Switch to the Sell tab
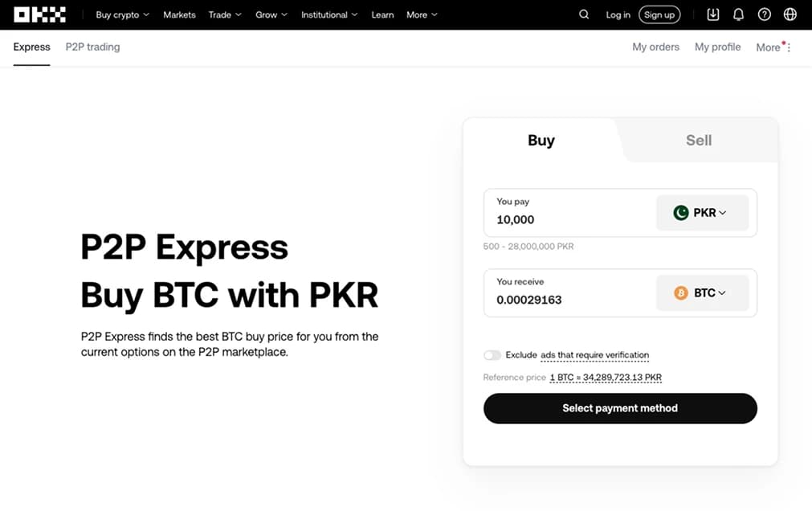The image size is (812, 511). [x=699, y=141]
